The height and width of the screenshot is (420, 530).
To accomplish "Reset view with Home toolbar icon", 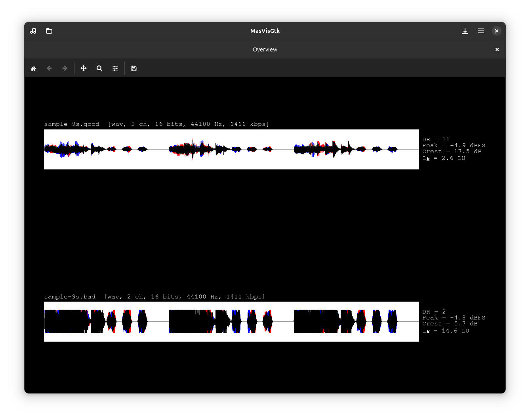I will pos(33,68).
